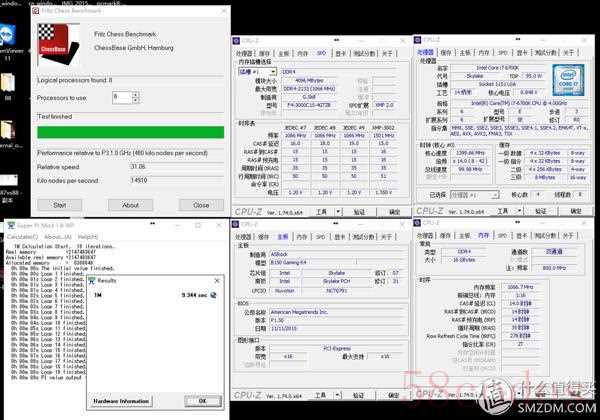Click title icon of CPU-Z SPD window
600x420 pixels.
click(236, 41)
